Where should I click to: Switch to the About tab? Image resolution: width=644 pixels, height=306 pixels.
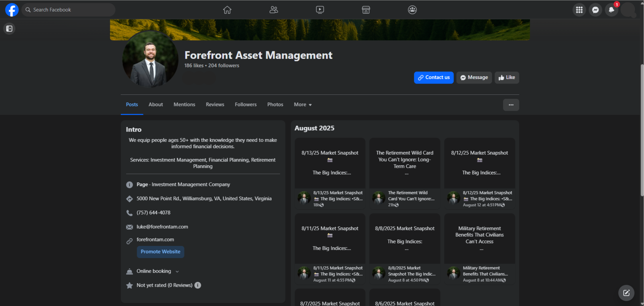[x=156, y=105]
